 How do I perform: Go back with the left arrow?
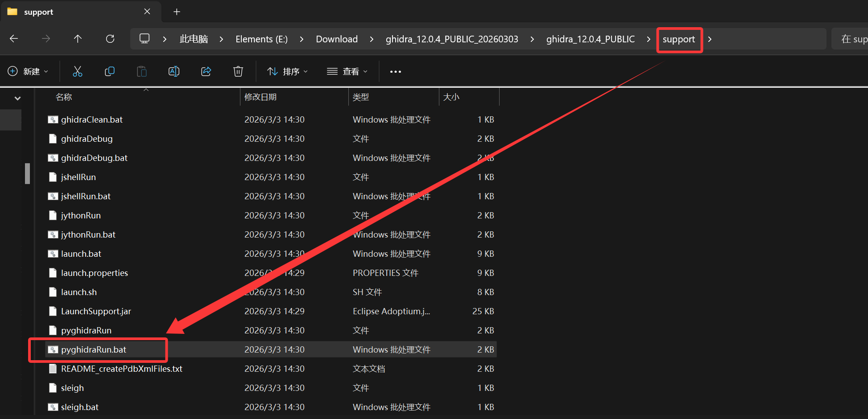tap(14, 39)
